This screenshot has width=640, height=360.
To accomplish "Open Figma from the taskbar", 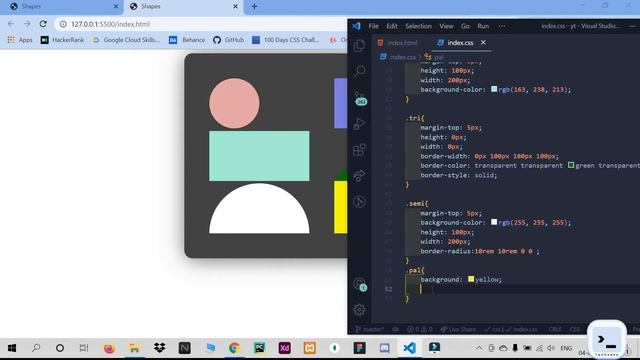I will point(360,348).
